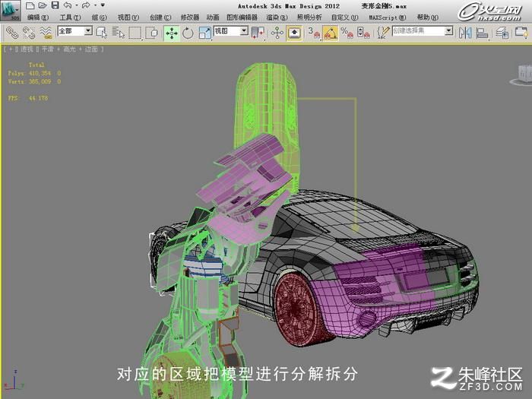Open the 全部 selection filter dropdown

75,31
